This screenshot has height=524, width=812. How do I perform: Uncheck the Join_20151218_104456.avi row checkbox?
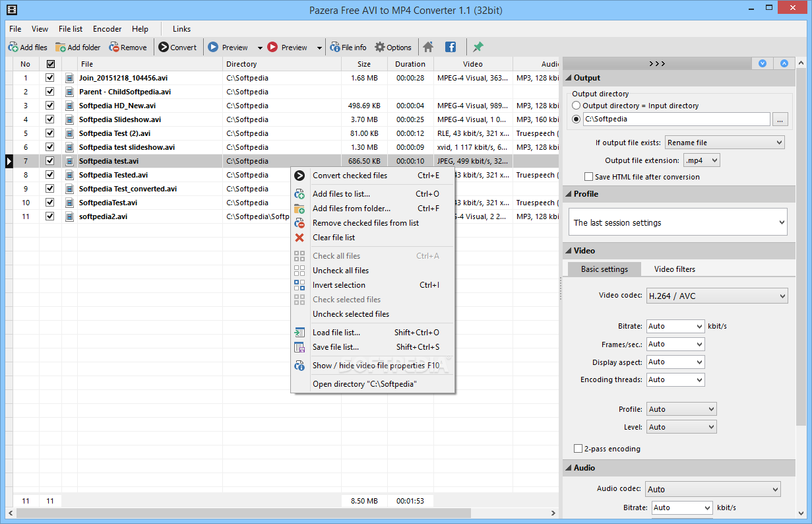pyautogui.click(x=49, y=78)
